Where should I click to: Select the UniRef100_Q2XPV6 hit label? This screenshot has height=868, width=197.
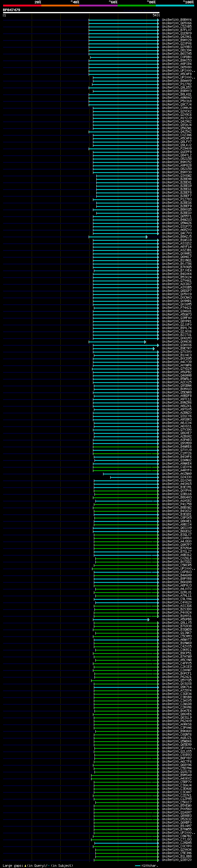click(176, 43)
